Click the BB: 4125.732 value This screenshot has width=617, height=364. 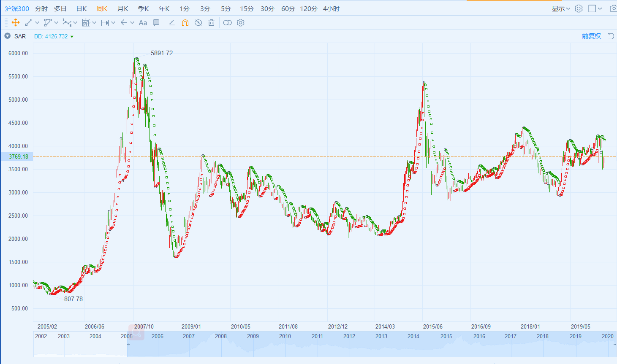[51, 36]
